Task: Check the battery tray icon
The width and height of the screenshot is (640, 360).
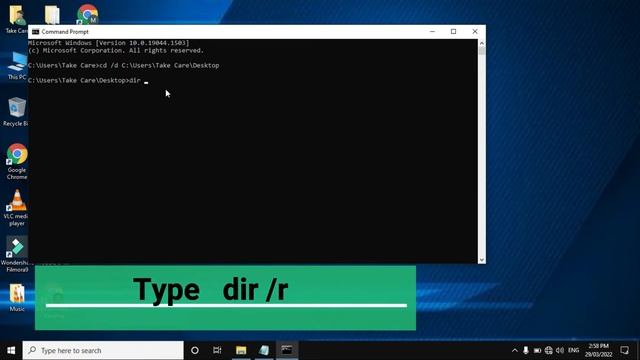Action: [537, 350]
